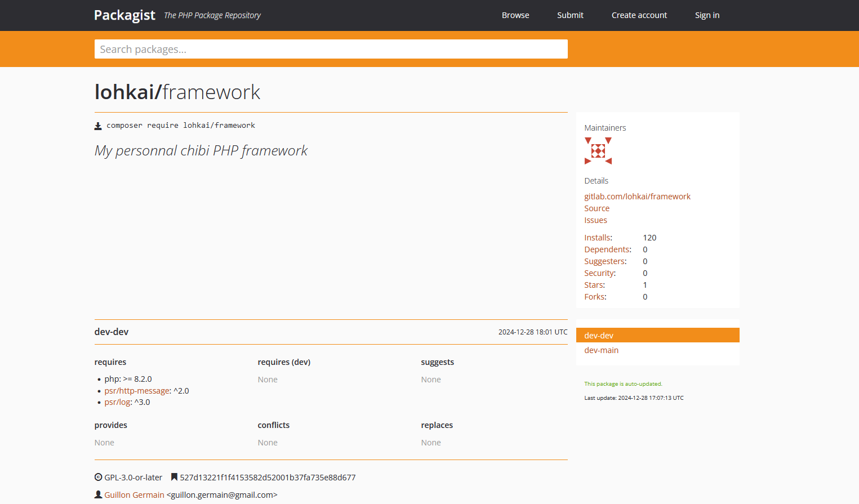Viewport: 859px width, 504px height.
Task: Open the Installs stats link
Action: 598,238
